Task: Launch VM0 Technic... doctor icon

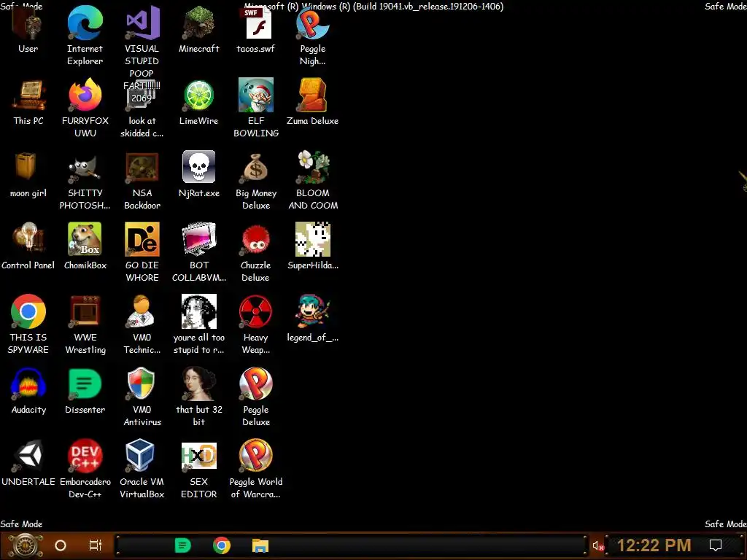Action: (142, 311)
